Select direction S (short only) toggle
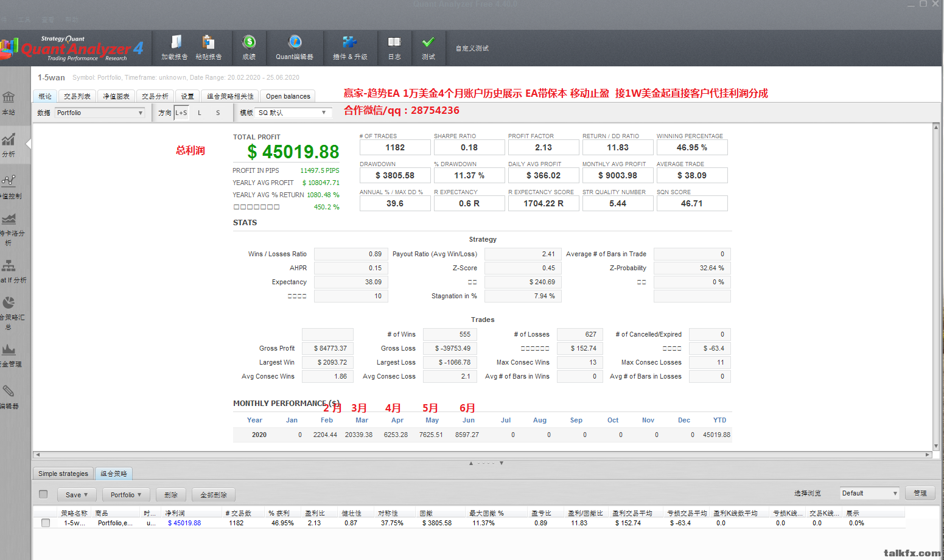The height and width of the screenshot is (560, 944). click(218, 113)
